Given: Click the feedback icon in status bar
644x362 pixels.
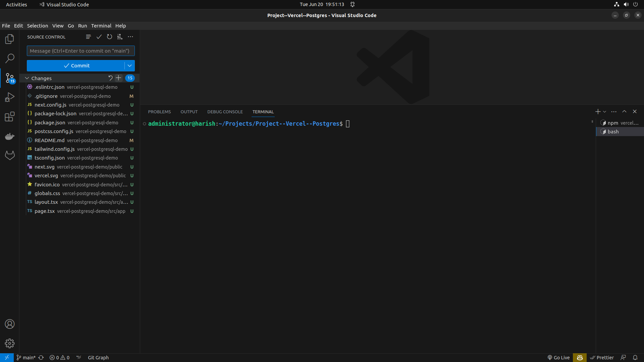Looking at the screenshot, I should (623, 358).
